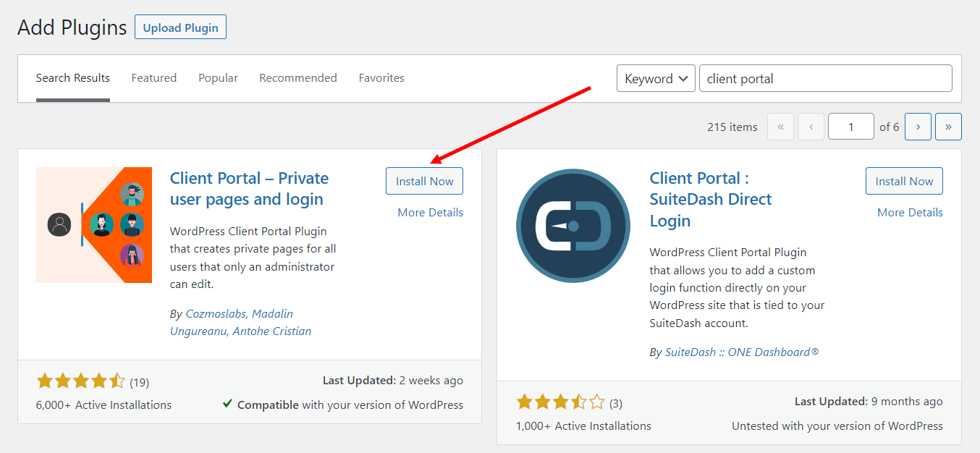Open More Details for SuiteDash Direct Login
The image size is (980, 453).
(x=910, y=212)
